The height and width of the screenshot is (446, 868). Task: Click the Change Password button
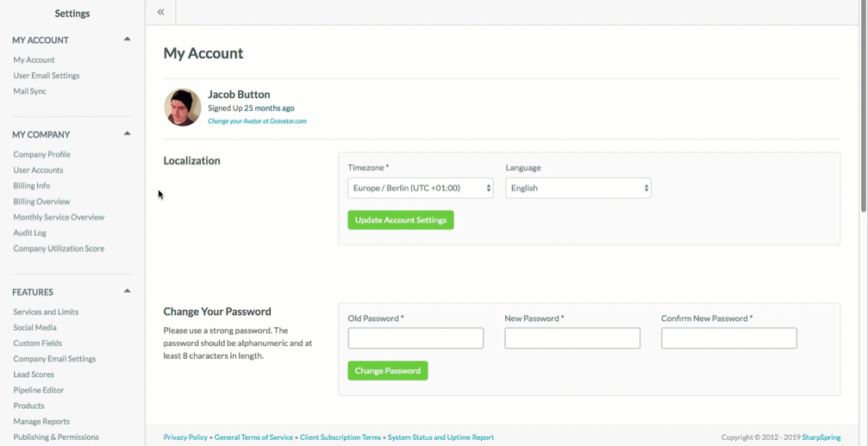pos(388,371)
